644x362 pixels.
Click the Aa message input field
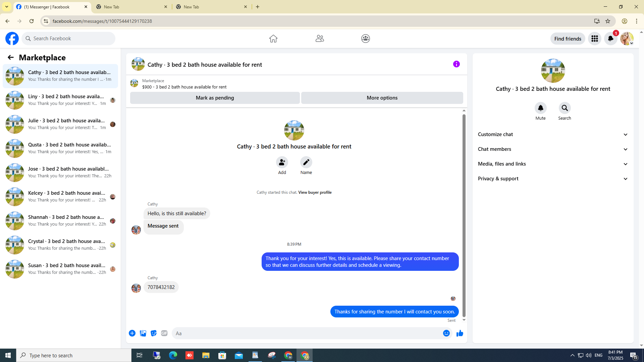307,333
